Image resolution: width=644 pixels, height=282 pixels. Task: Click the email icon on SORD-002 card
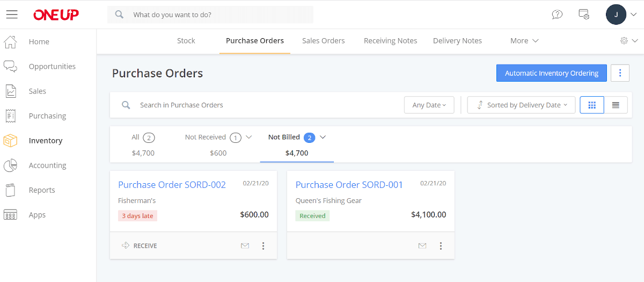click(245, 246)
